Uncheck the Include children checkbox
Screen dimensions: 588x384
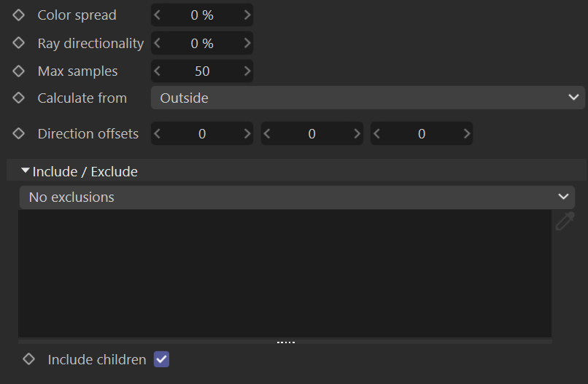pyautogui.click(x=162, y=359)
